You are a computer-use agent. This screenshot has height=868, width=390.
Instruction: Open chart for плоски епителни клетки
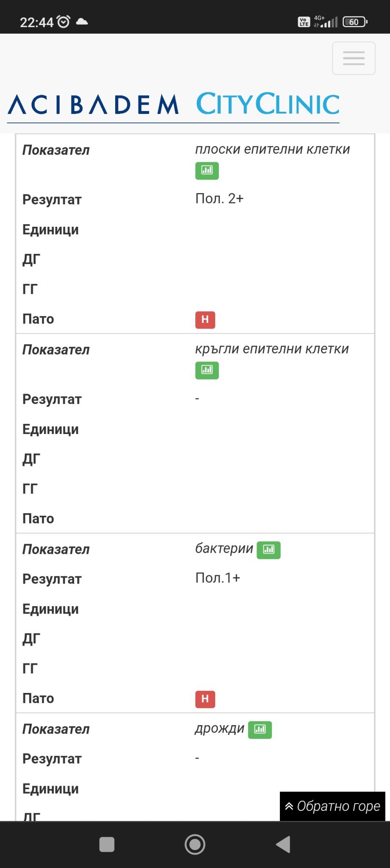point(207,171)
